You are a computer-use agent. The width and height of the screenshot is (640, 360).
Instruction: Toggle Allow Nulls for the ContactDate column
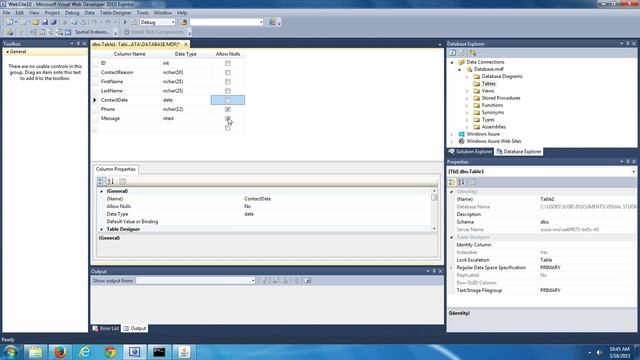pyautogui.click(x=228, y=100)
